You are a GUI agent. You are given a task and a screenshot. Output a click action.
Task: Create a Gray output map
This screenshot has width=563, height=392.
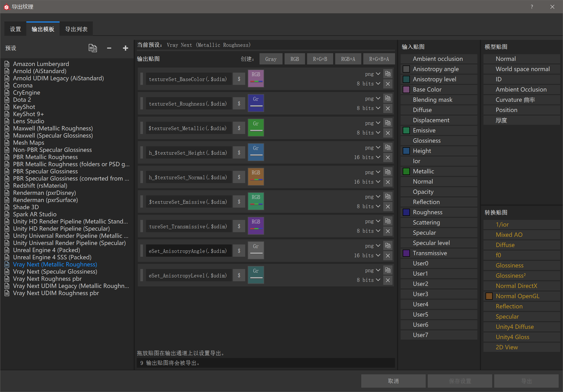coord(271,59)
